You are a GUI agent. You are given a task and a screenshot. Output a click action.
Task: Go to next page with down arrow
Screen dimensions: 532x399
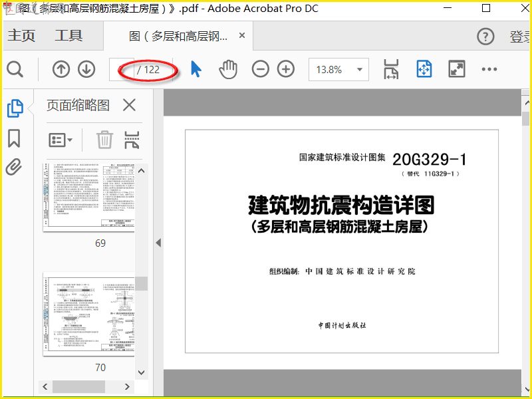[86, 70]
